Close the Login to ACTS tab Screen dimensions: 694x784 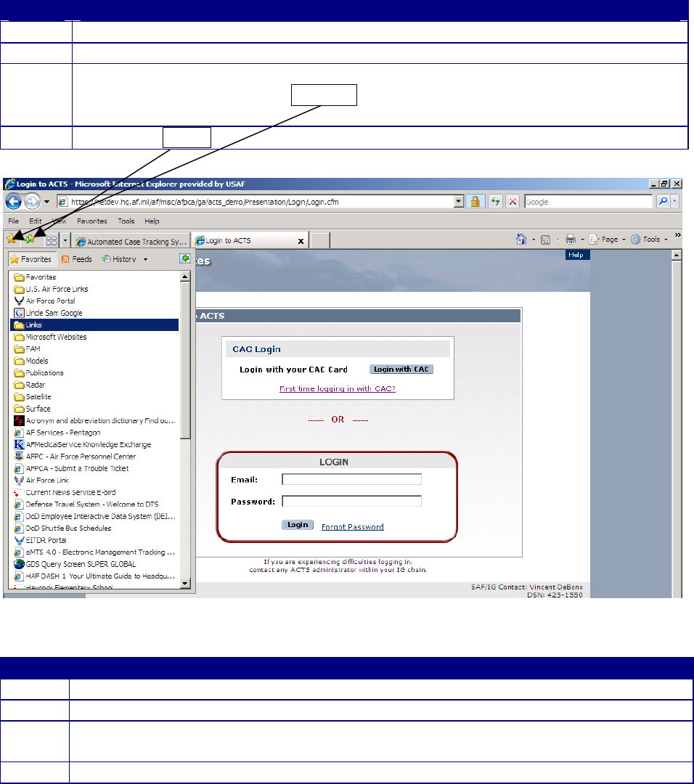click(x=301, y=241)
